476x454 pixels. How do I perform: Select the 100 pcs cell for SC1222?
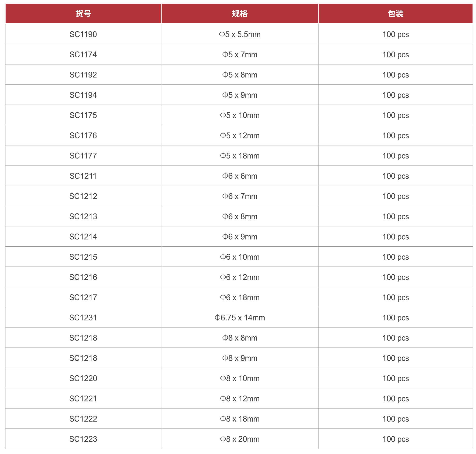tap(395, 419)
